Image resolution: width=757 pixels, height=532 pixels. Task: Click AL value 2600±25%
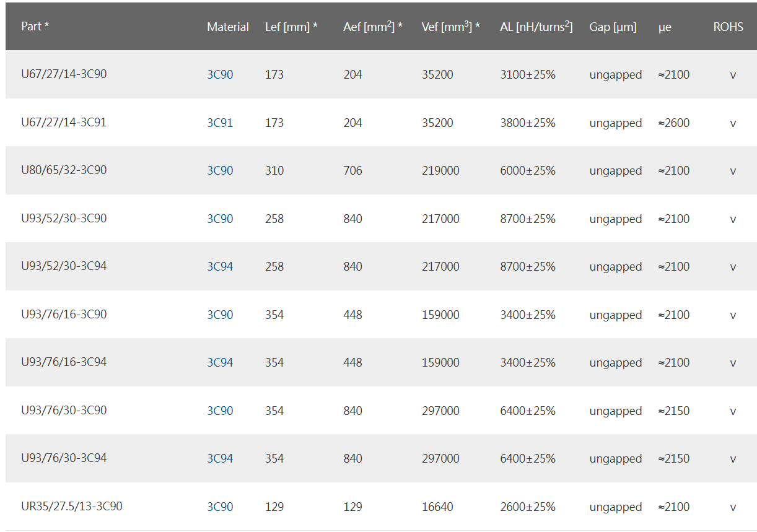pos(528,507)
